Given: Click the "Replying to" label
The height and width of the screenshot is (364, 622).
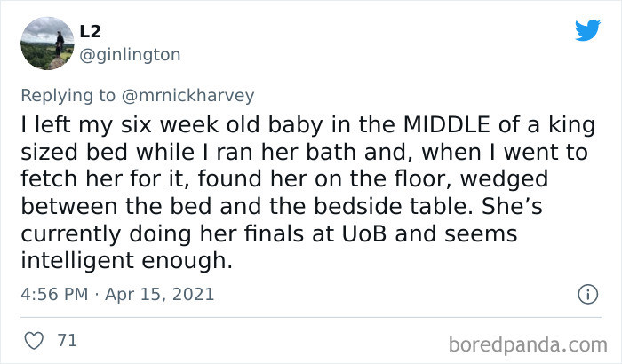Looking at the screenshot, I should tap(68, 96).
